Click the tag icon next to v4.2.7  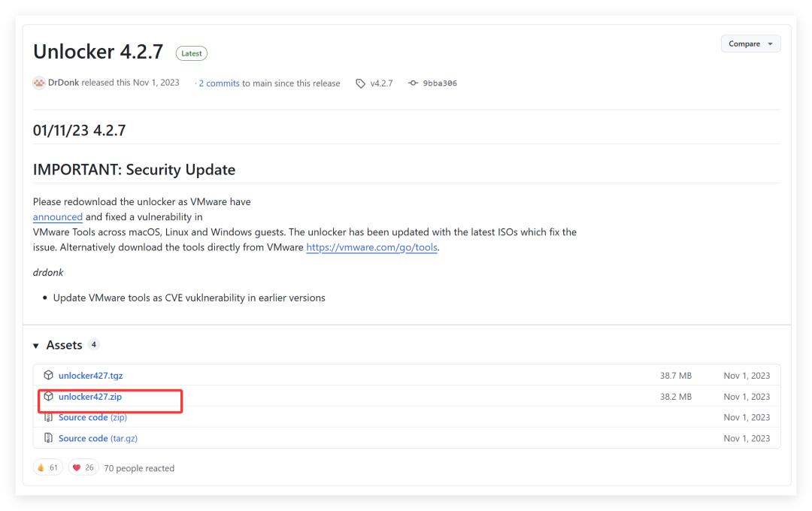(360, 83)
